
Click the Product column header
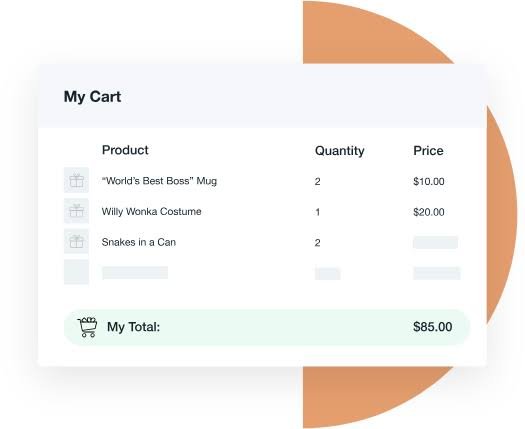coord(125,150)
